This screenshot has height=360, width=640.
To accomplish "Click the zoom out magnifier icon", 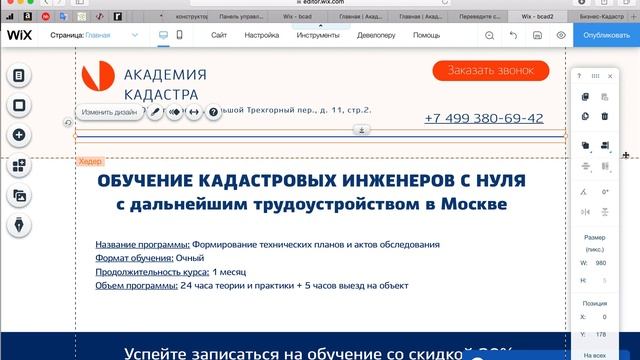I will tap(489, 36).
